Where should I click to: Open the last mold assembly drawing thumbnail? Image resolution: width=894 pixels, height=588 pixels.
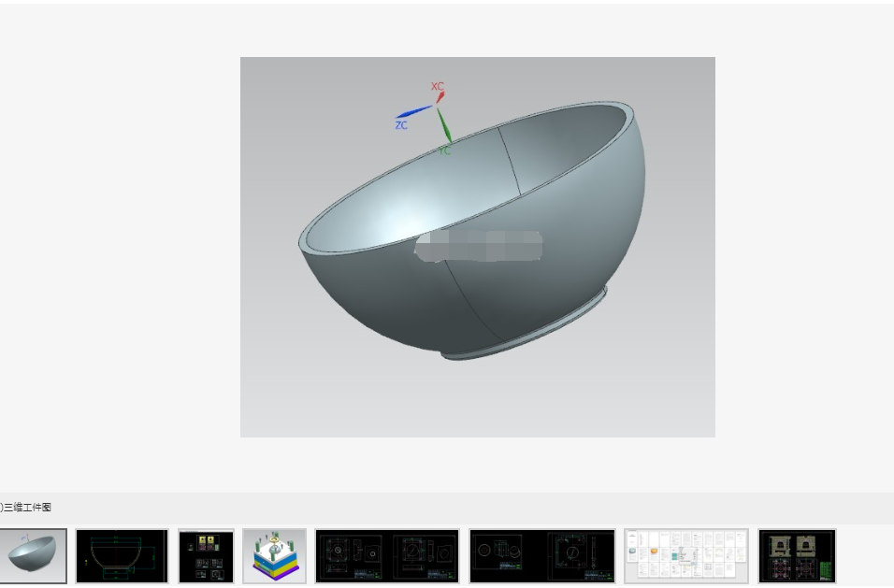797,556
